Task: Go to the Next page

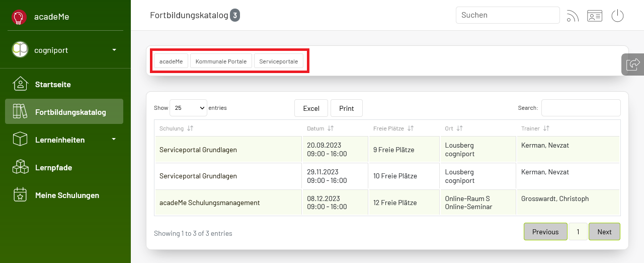Action: click(604, 232)
